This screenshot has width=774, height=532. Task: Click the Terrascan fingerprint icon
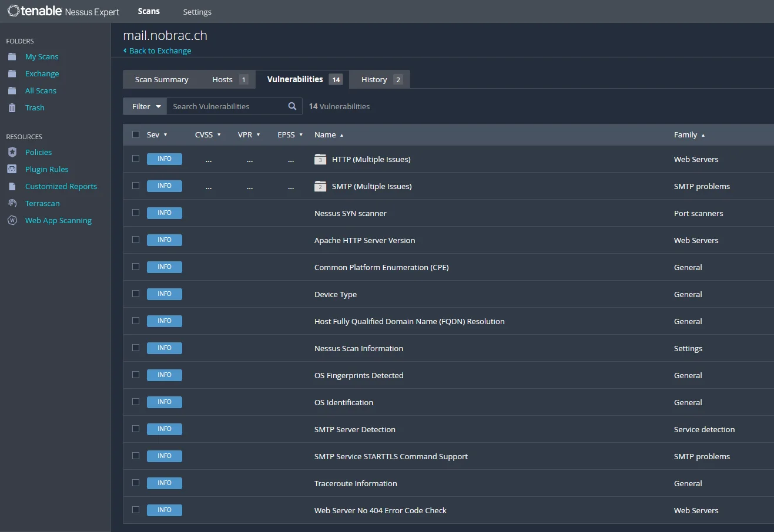click(12, 203)
